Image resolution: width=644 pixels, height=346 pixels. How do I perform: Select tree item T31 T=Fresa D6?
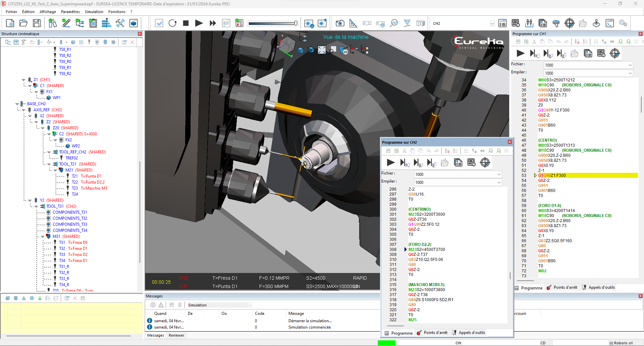[x=73, y=243]
